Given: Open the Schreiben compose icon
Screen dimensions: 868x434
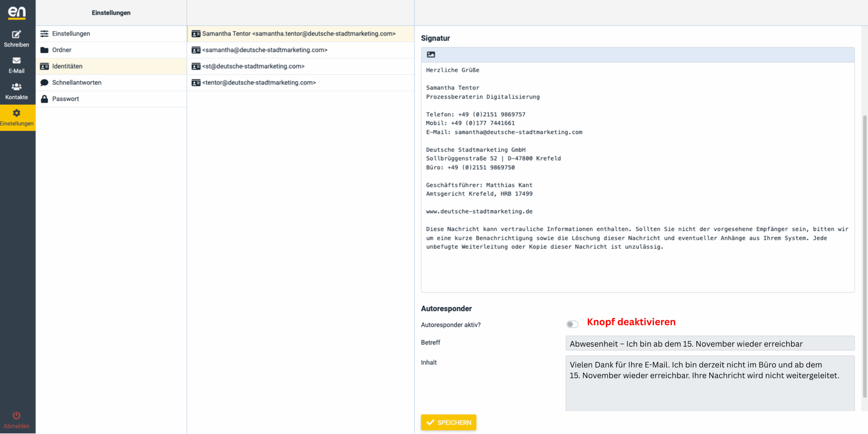Looking at the screenshot, I should (x=16, y=34).
